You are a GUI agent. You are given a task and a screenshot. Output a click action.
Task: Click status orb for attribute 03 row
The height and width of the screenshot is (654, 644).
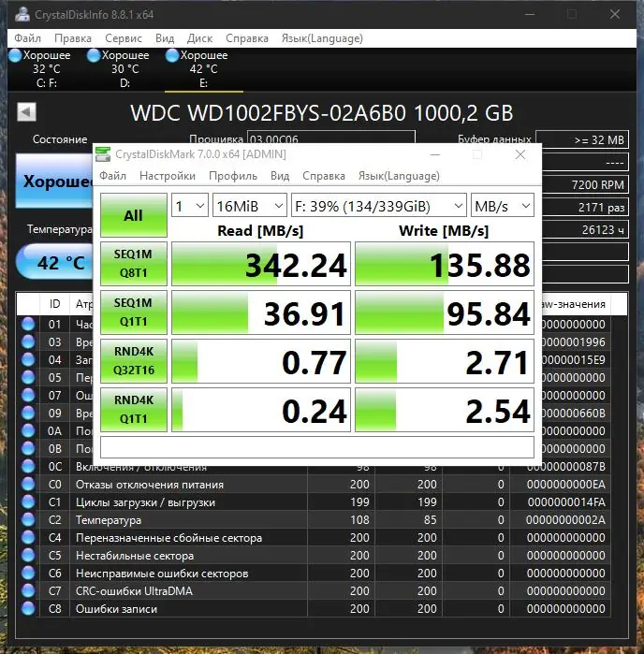click(x=28, y=342)
